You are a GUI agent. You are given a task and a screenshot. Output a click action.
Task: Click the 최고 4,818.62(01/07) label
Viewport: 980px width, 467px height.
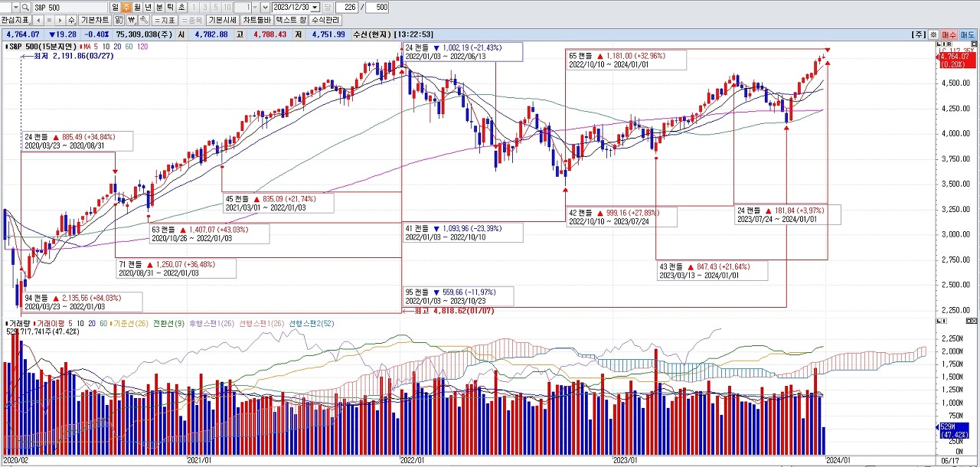click(448, 311)
